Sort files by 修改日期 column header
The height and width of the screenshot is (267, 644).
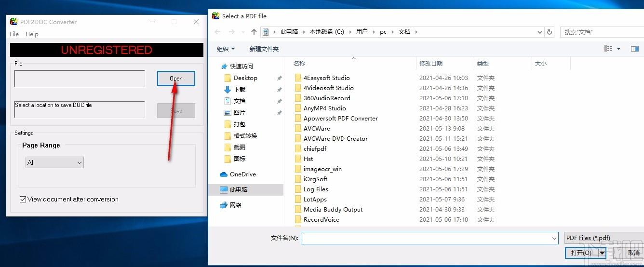[430, 64]
